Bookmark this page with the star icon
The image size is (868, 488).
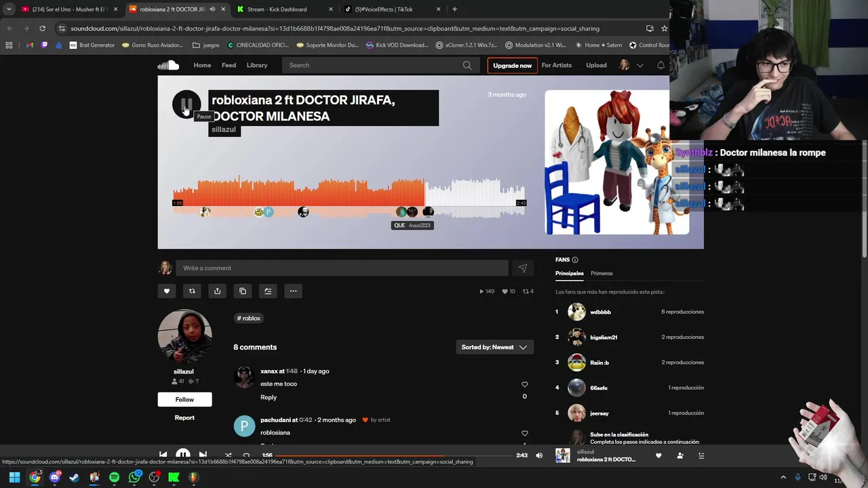click(x=665, y=28)
